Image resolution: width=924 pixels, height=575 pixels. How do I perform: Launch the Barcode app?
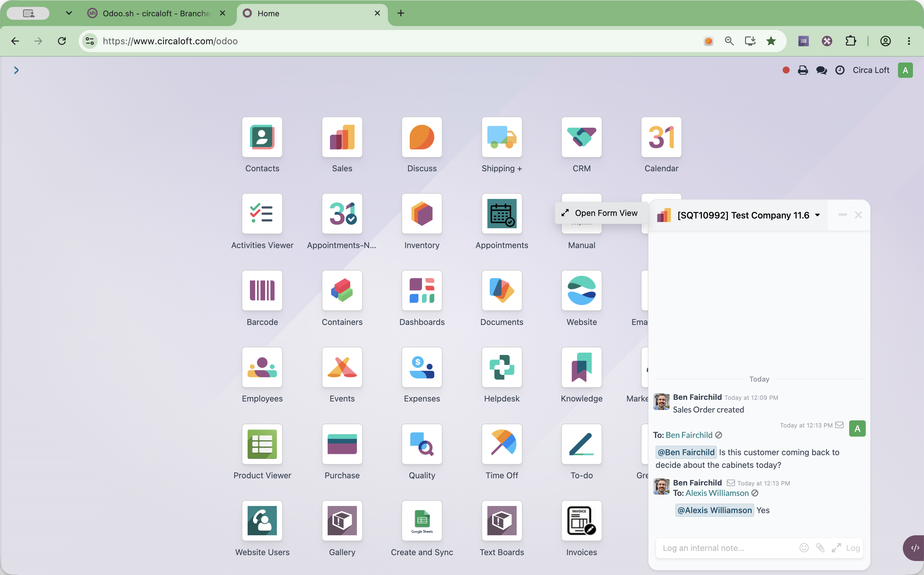tap(262, 290)
